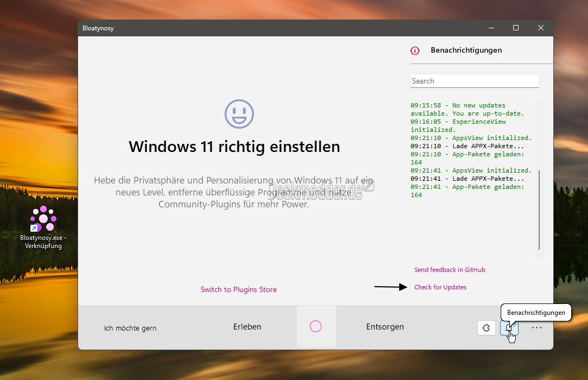Close the Bloatynosy window

point(541,28)
